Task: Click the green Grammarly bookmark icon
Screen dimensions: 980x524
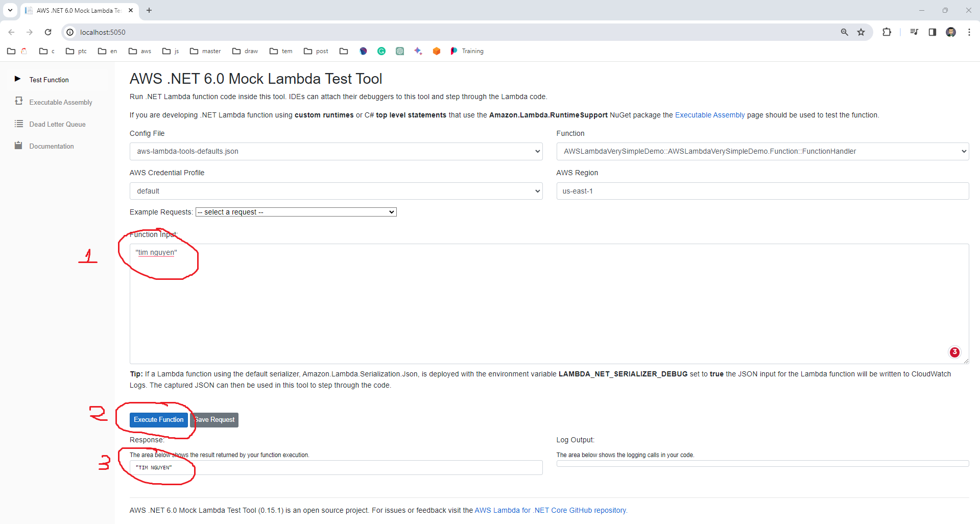Action: (381, 51)
